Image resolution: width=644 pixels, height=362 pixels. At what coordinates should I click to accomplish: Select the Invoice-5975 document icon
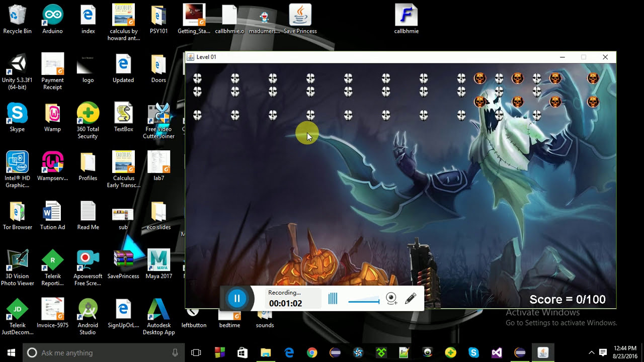coord(52,313)
